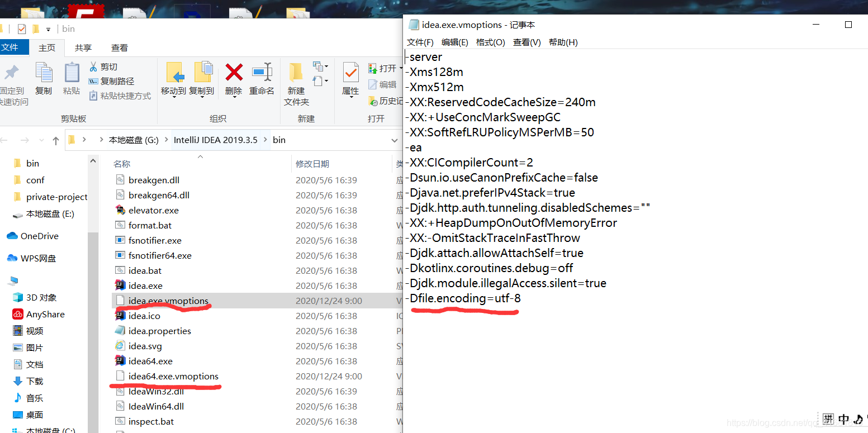
Task: Click the New folder icon
Action: pyautogui.click(x=296, y=73)
